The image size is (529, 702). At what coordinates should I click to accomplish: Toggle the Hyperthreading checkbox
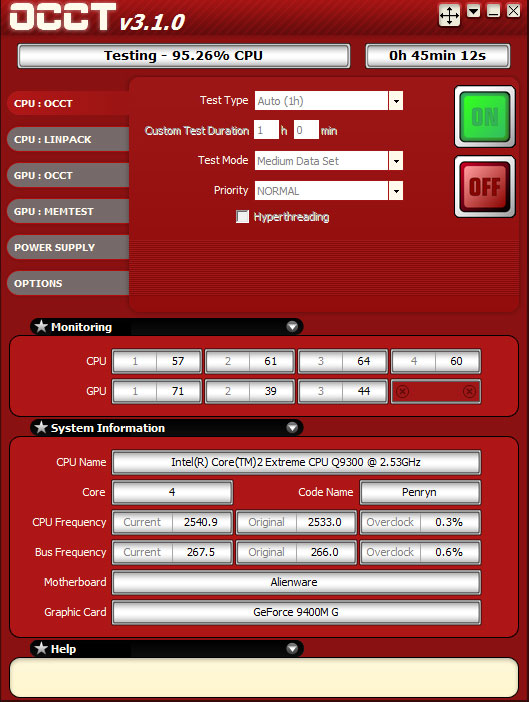click(243, 217)
